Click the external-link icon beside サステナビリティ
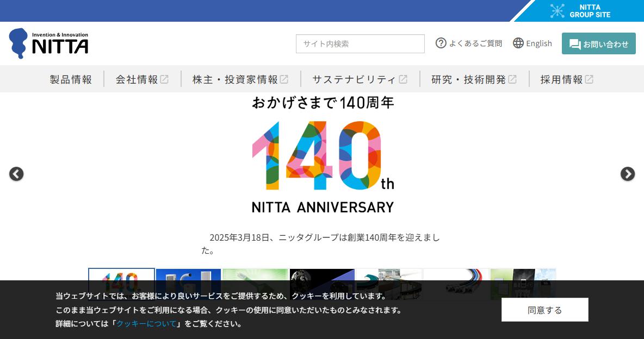 pyautogui.click(x=404, y=79)
